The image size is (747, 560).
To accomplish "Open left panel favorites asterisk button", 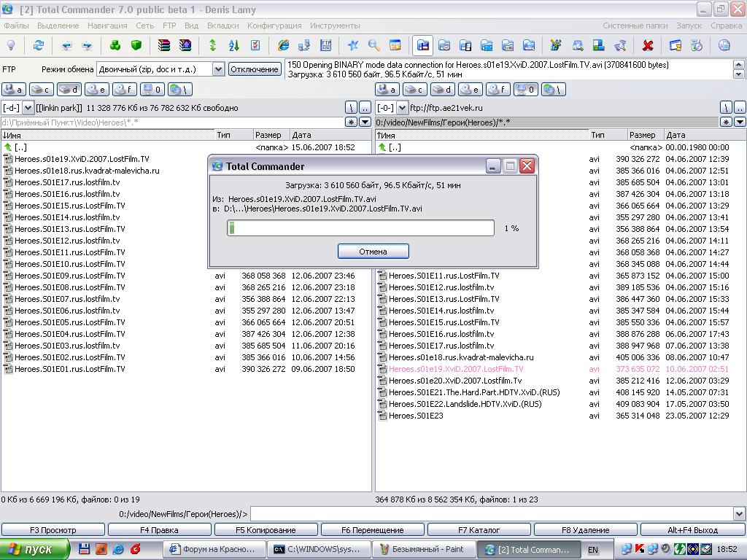I will point(351,122).
